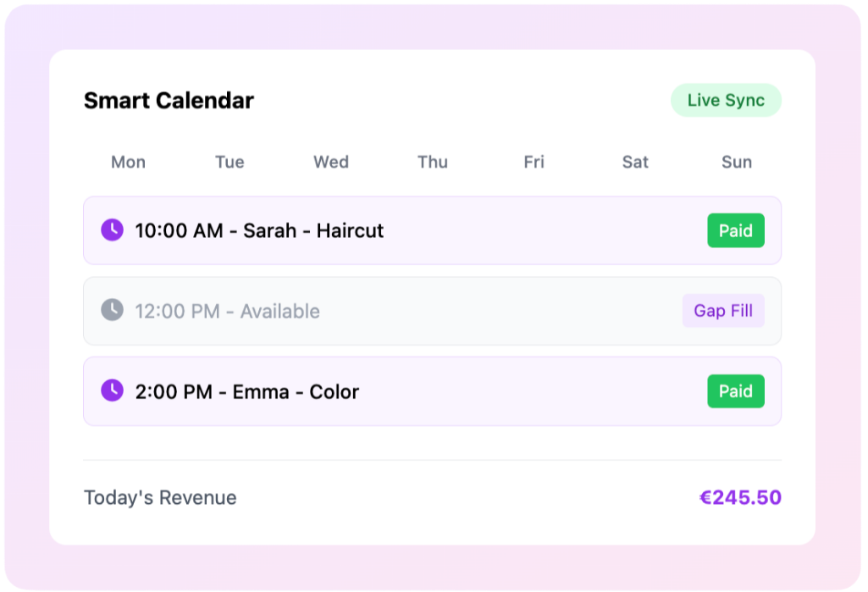
Task: Click the purple clock icon beside 2:00 PM
Action: [112, 390]
